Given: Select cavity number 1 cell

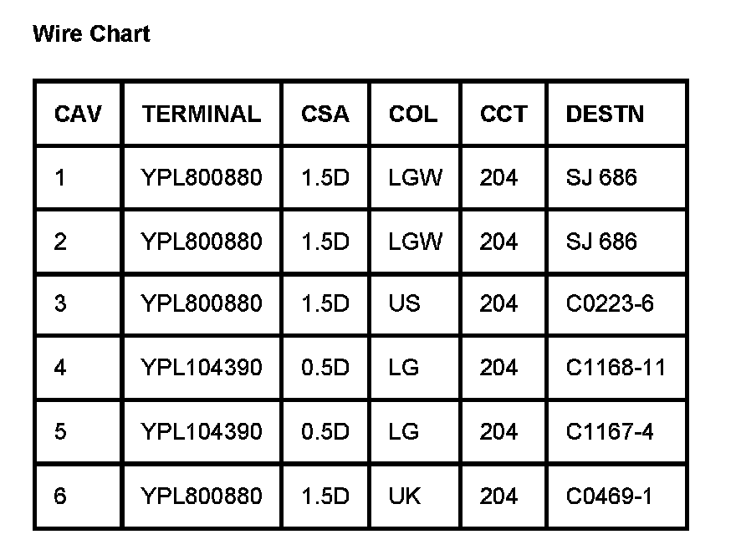Looking at the screenshot, I should (x=60, y=178).
